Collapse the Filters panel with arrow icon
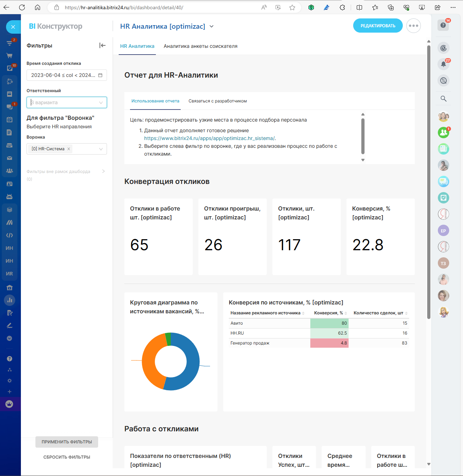This screenshot has height=476, width=463. point(102,45)
